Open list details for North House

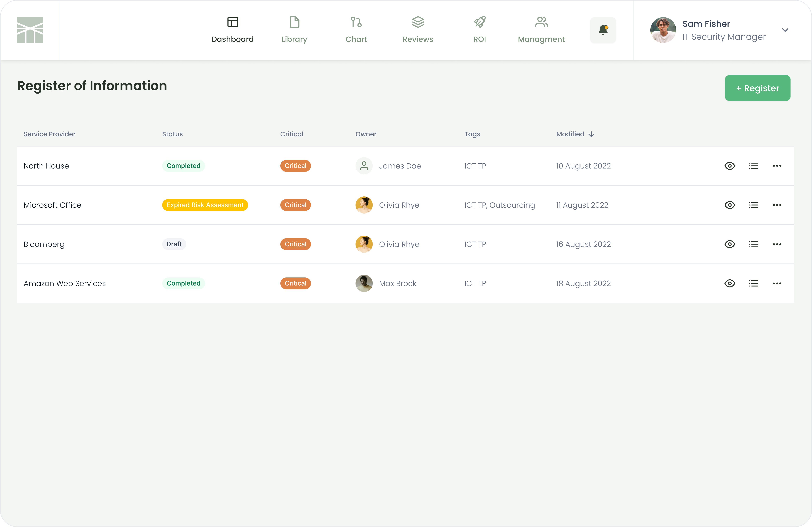click(753, 166)
